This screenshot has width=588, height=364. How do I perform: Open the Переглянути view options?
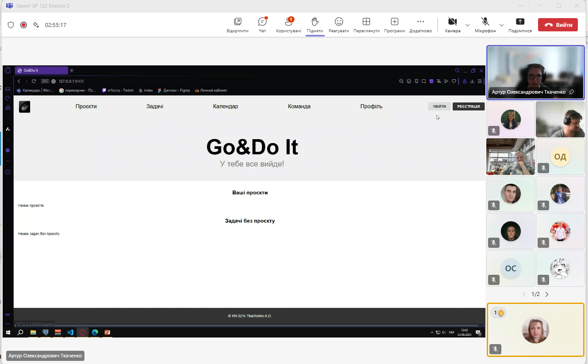click(x=367, y=25)
